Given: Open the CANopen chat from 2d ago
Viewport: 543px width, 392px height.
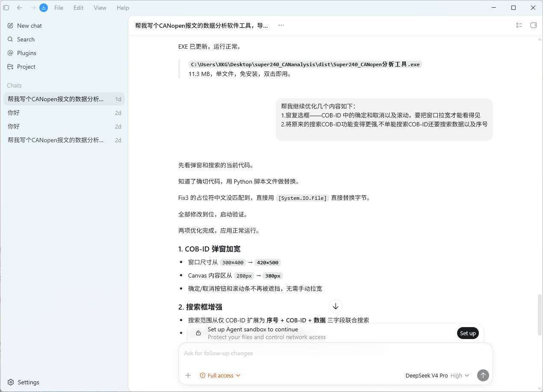Looking at the screenshot, I should pos(64,140).
